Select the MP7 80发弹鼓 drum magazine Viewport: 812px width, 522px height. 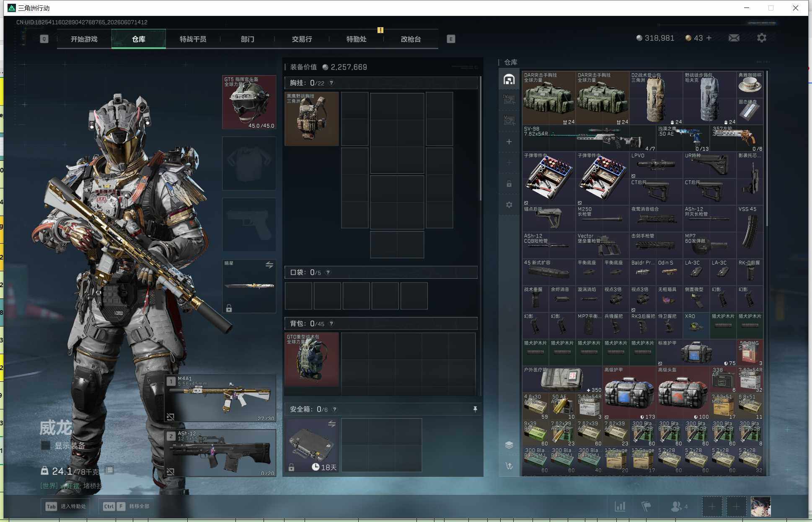[x=710, y=245]
